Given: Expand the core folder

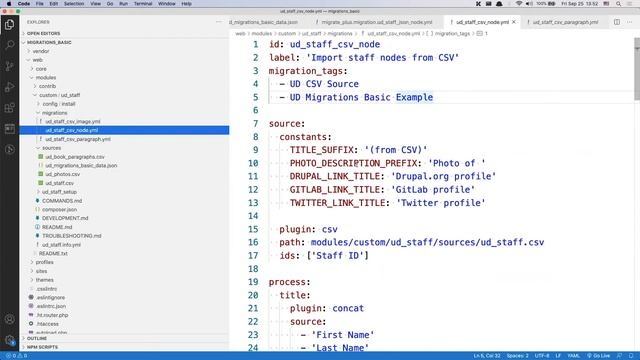Looking at the screenshot, I should click(x=41, y=69).
